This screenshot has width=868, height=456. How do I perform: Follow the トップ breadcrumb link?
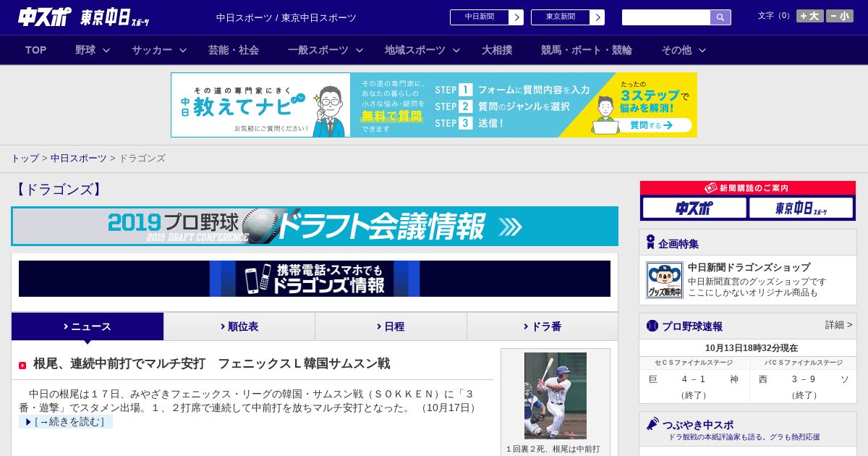(x=25, y=158)
